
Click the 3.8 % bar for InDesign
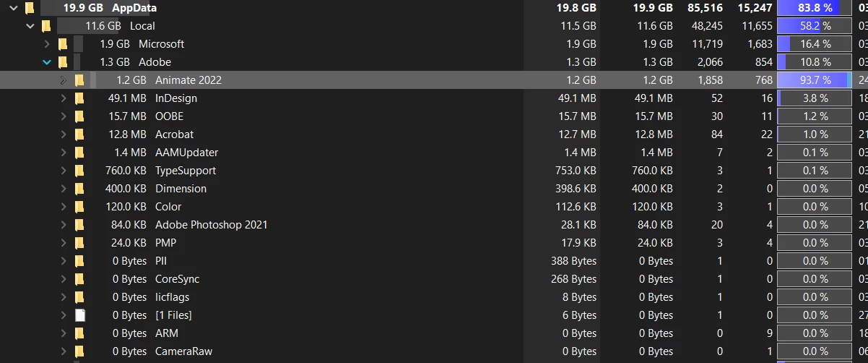tap(815, 98)
